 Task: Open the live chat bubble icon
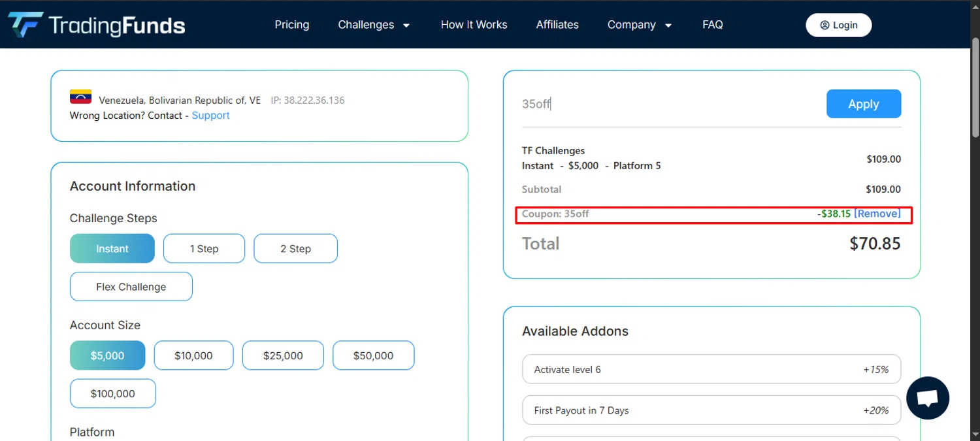928,398
